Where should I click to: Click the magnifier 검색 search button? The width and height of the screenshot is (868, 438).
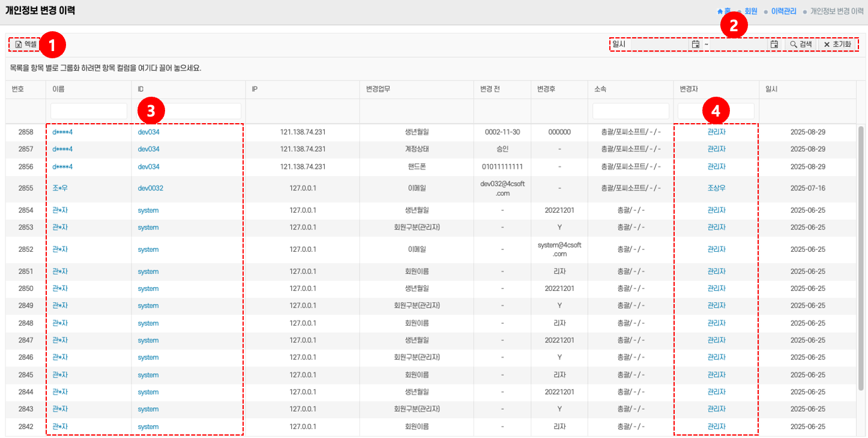tap(801, 44)
